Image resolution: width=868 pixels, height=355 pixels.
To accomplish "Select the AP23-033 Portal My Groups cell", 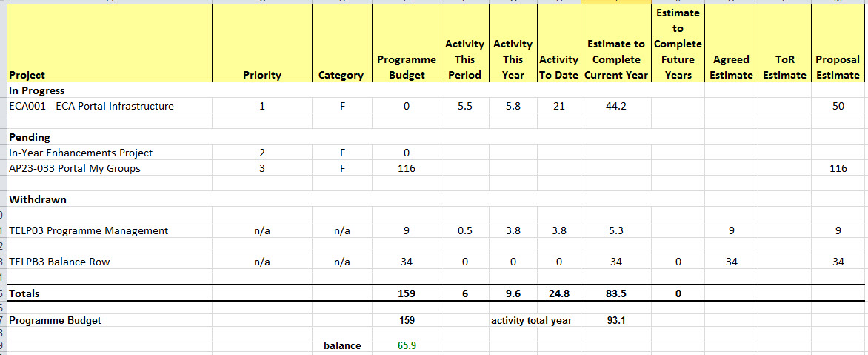I will click(75, 168).
